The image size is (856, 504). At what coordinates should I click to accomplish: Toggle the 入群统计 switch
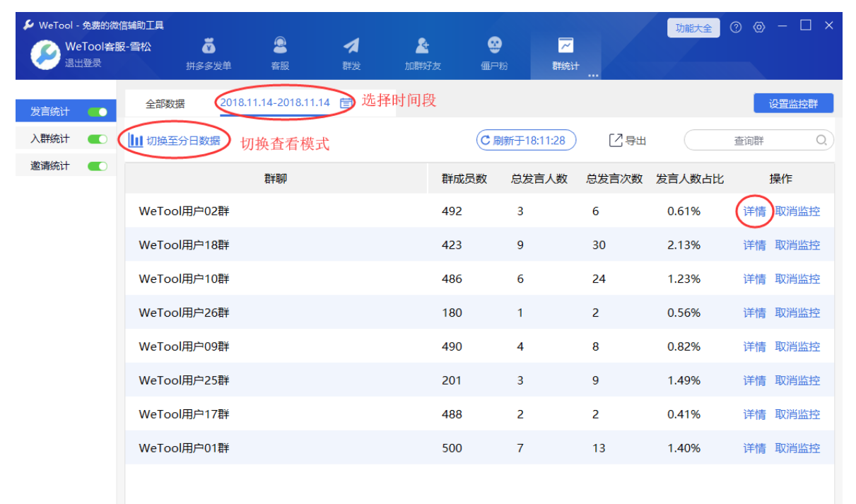click(98, 139)
